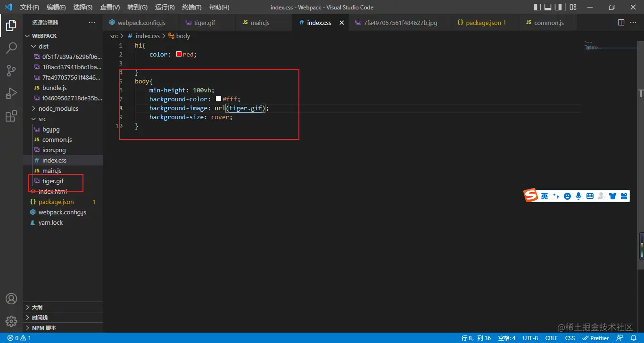
Task: Switch to the 7fa497057561f484627b.jpg tab
Action: pyautogui.click(x=400, y=23)
